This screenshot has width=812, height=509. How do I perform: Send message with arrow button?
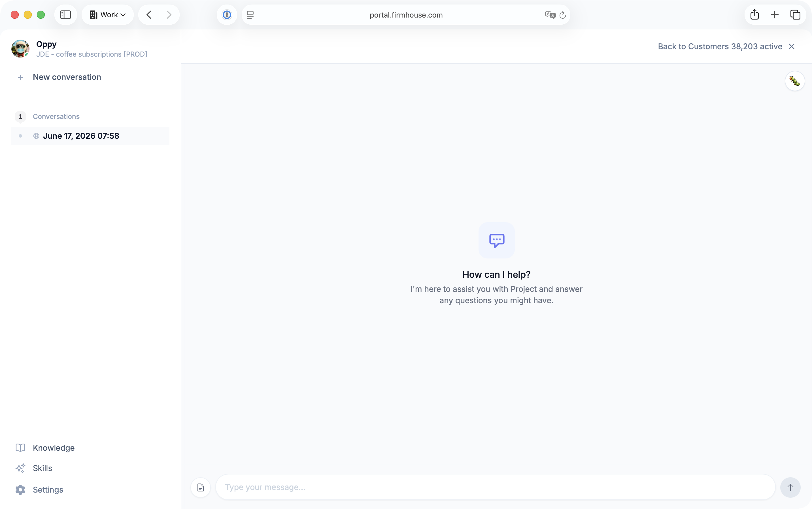pos(790,487)
